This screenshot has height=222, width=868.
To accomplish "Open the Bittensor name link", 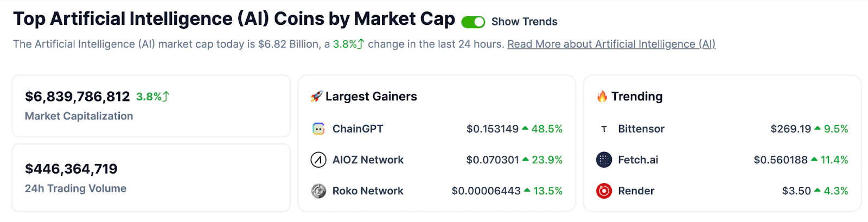I will (641, 129).
